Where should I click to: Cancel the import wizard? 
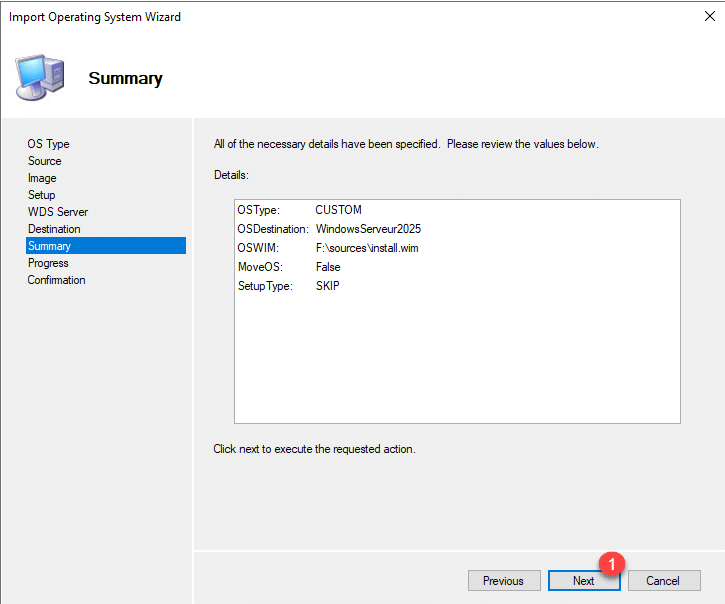[x=663, y=581]
